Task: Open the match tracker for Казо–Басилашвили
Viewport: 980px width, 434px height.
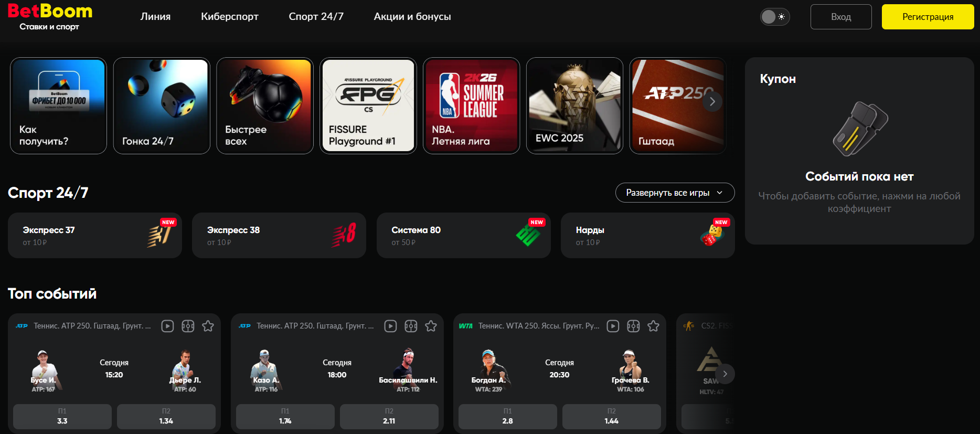Action: pos(411,326)
